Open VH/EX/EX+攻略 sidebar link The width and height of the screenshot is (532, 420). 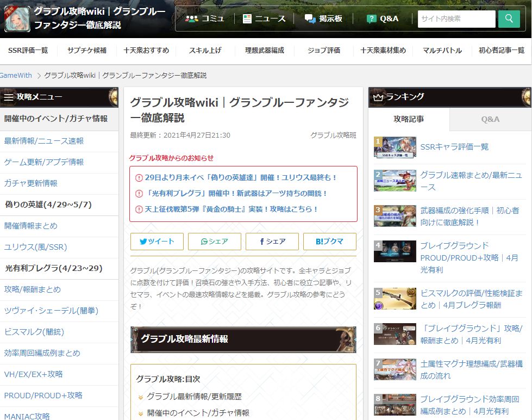33,374
